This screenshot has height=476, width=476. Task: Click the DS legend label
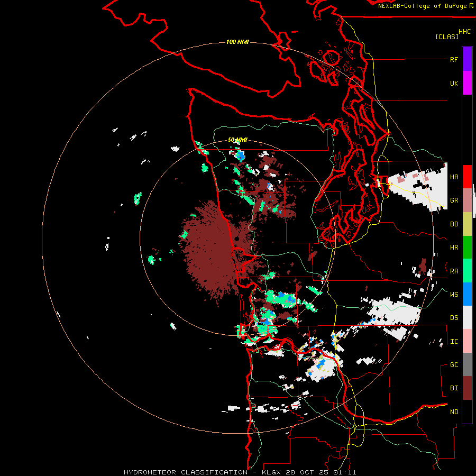click(x=454, y=317)
